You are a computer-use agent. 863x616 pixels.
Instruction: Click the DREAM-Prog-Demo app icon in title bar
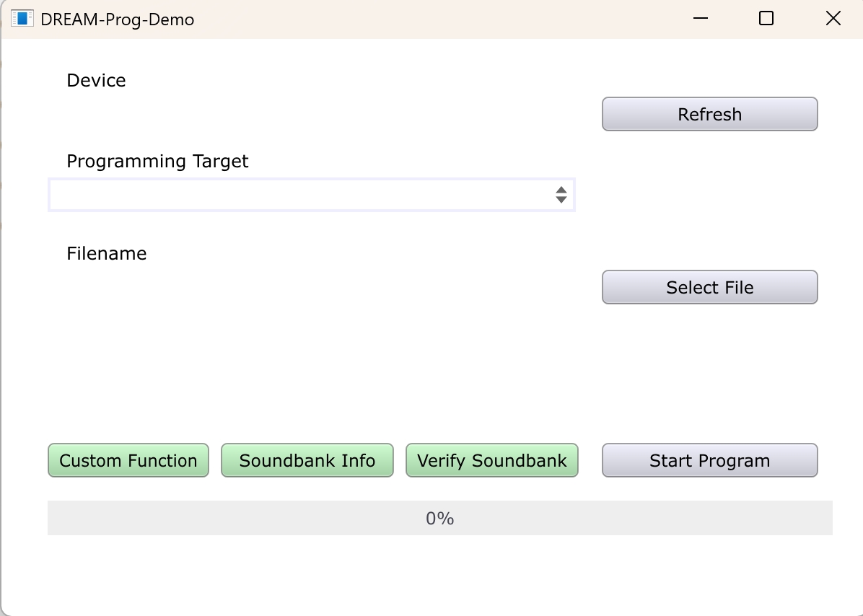click(x=22, y=19)
